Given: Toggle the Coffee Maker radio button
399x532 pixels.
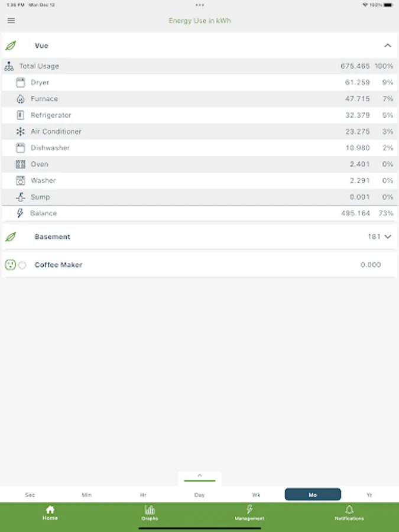Looking at the screenshot, I should tap(22, 265).
